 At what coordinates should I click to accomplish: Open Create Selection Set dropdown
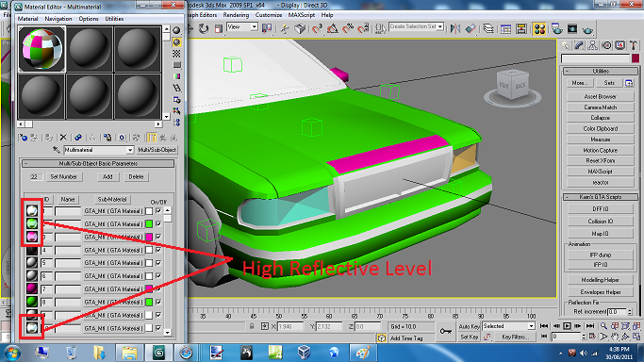[440, 26]
